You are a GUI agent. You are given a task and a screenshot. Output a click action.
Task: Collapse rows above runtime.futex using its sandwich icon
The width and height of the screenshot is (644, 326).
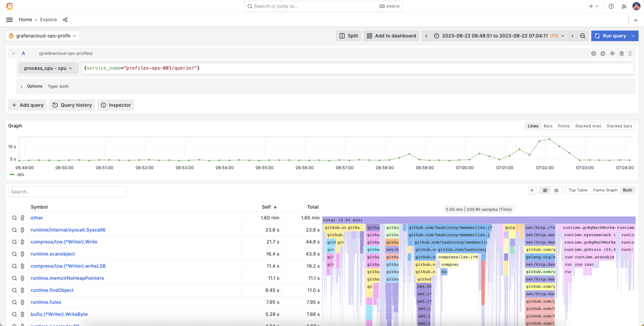(x=23, y=302)
